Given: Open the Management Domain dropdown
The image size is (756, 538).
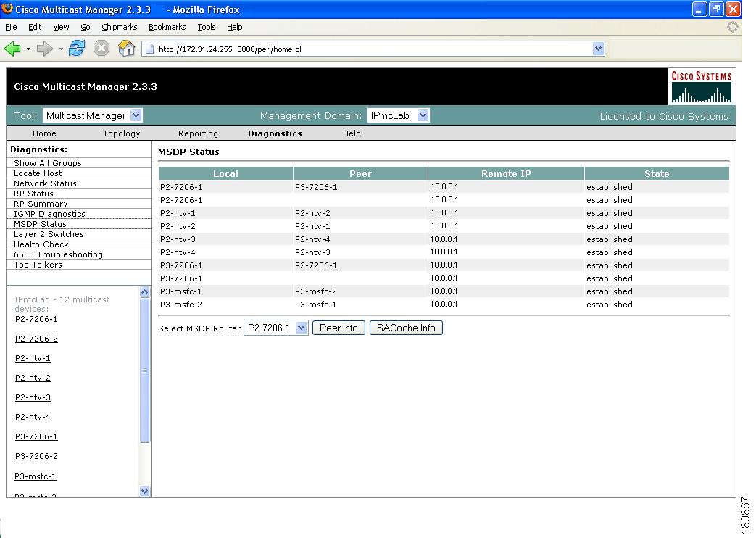Looking at the screenshot, I should (x=398, y=115).
